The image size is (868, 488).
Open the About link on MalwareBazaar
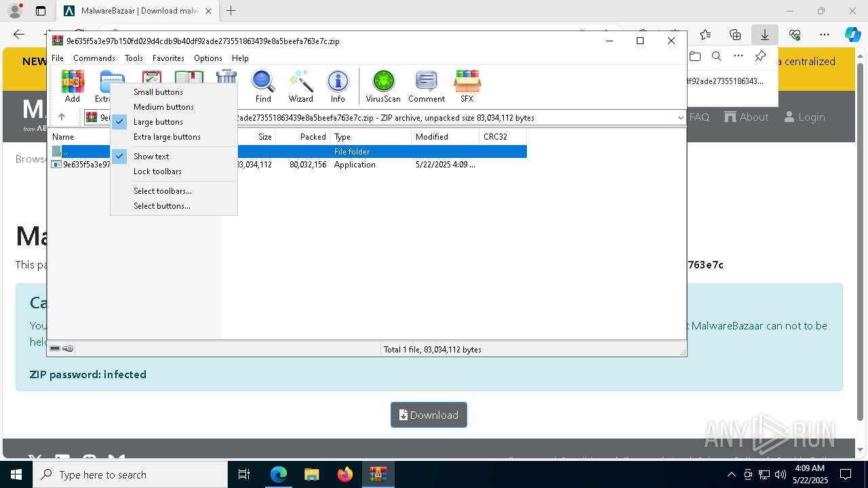click(x=746, y=117)
